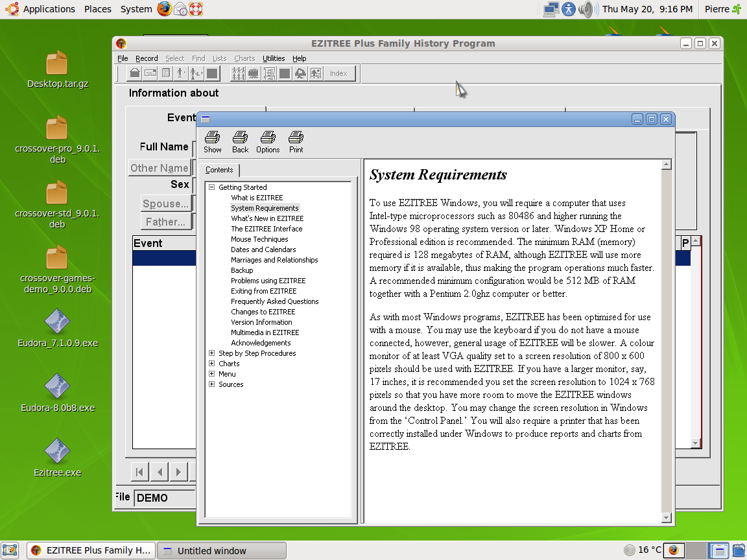Expand the Sources tree node
747x560 pixels.
(x=211, y=384)
